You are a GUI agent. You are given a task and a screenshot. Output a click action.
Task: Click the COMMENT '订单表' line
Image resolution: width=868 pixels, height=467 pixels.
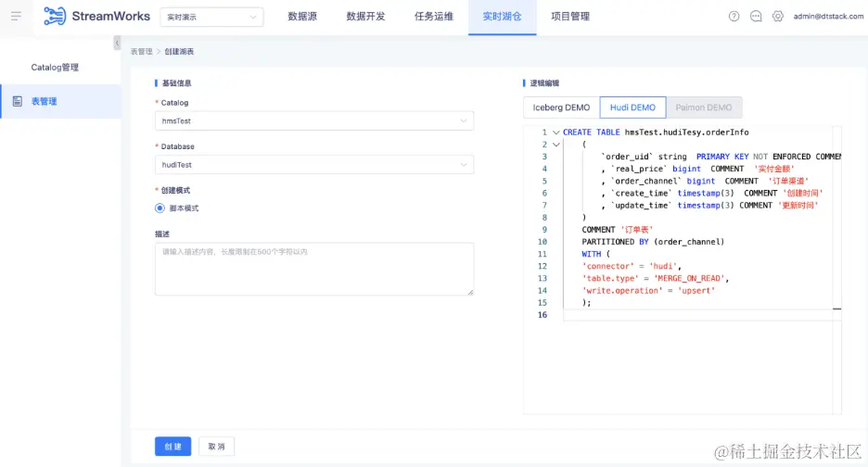point(618,230)
